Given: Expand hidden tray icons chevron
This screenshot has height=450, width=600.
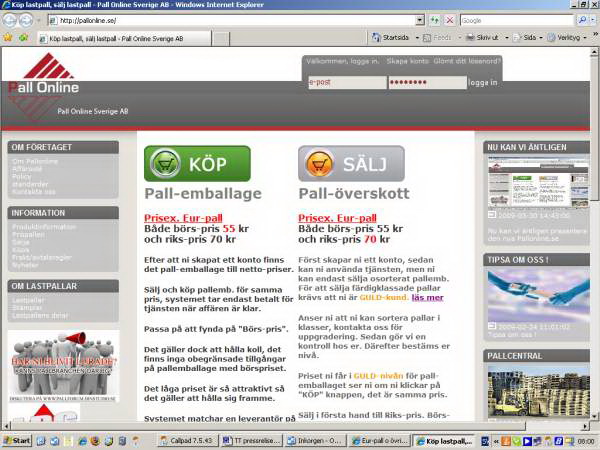Looking at the screenshot, I should click(496, 441).
